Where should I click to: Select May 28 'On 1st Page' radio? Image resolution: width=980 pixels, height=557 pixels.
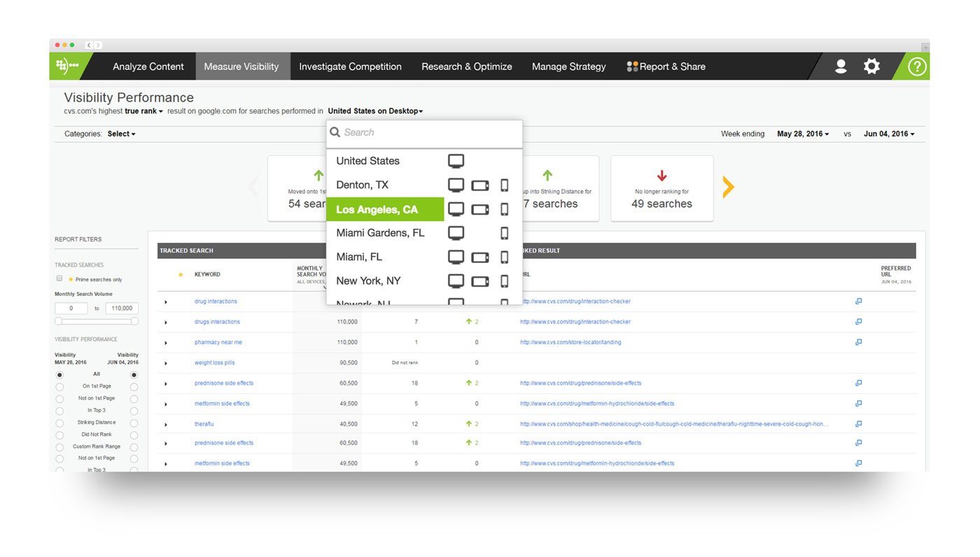pyautogui.click(x=59, y=387)
